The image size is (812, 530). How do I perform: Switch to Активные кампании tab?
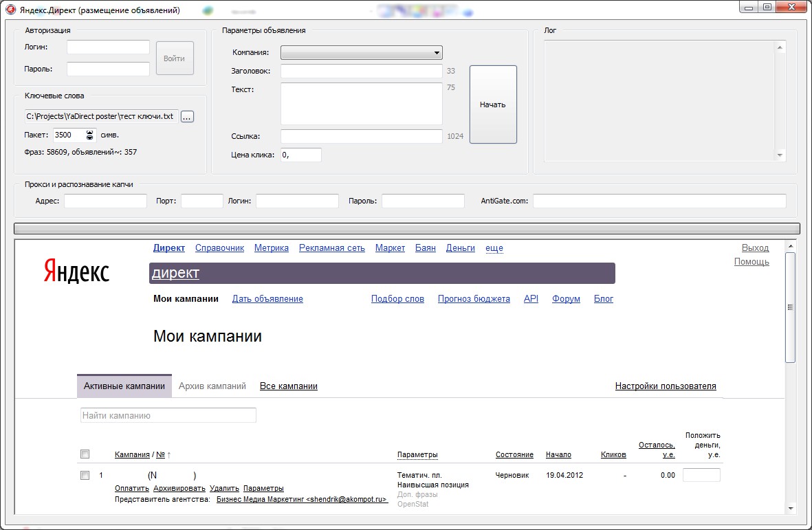[124, 386]
